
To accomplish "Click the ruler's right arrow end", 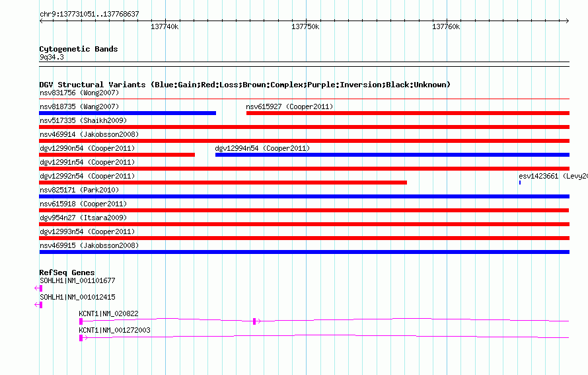I will [568, 21].
